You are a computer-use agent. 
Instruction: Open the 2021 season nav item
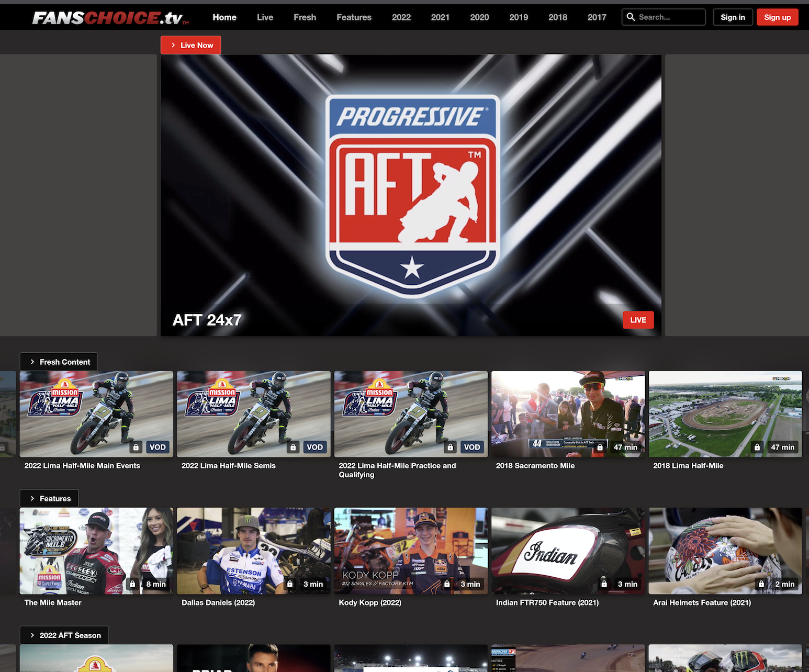[x=441, y=17]
